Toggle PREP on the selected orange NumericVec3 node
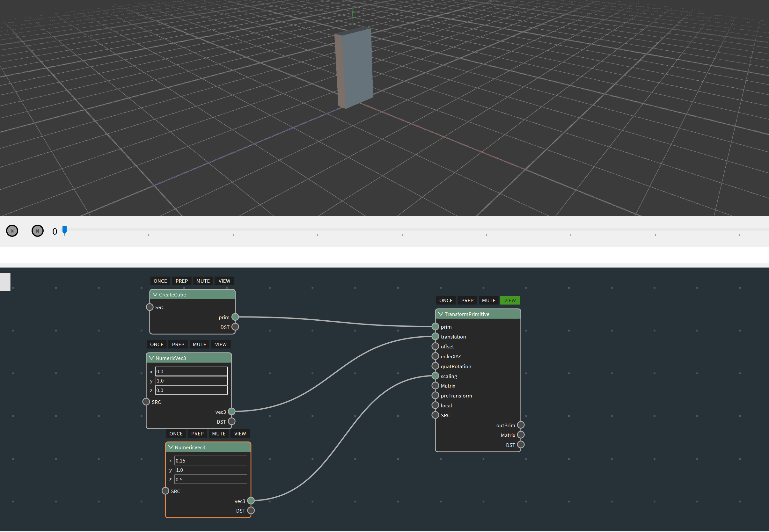 click(x=197, y=434)
